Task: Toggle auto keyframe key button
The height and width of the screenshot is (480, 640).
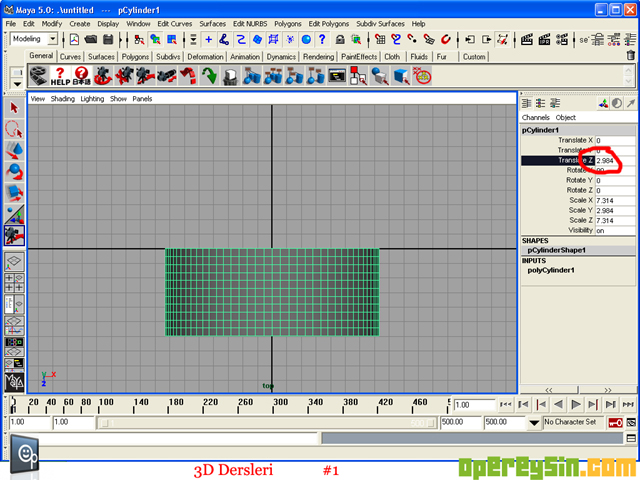Action: [615, 423]
